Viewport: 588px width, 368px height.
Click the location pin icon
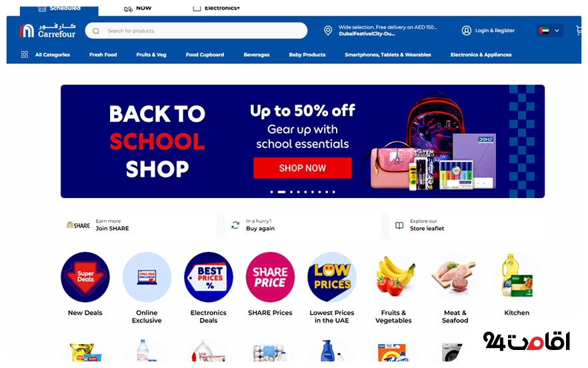(x=328, y=31)
